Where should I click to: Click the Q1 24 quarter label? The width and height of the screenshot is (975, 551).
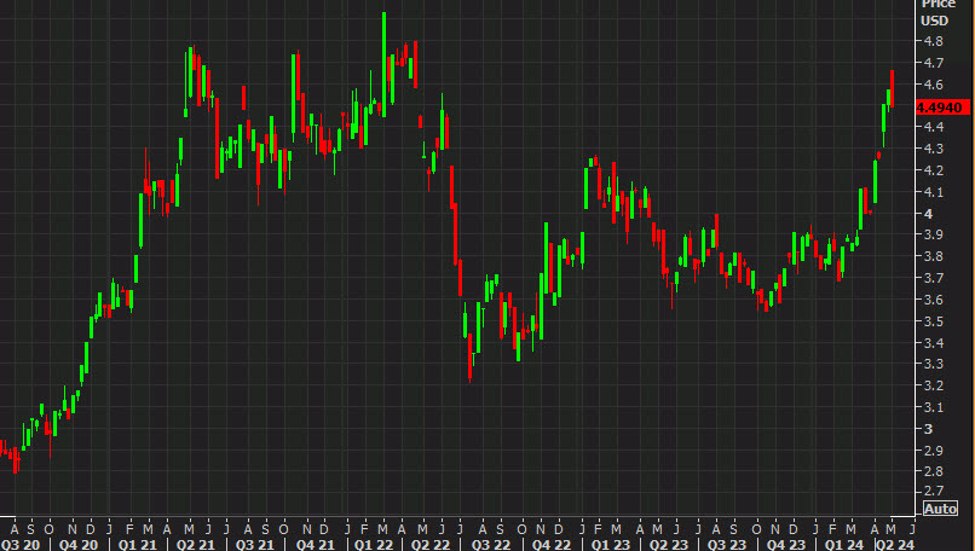[x=846, y=544]
